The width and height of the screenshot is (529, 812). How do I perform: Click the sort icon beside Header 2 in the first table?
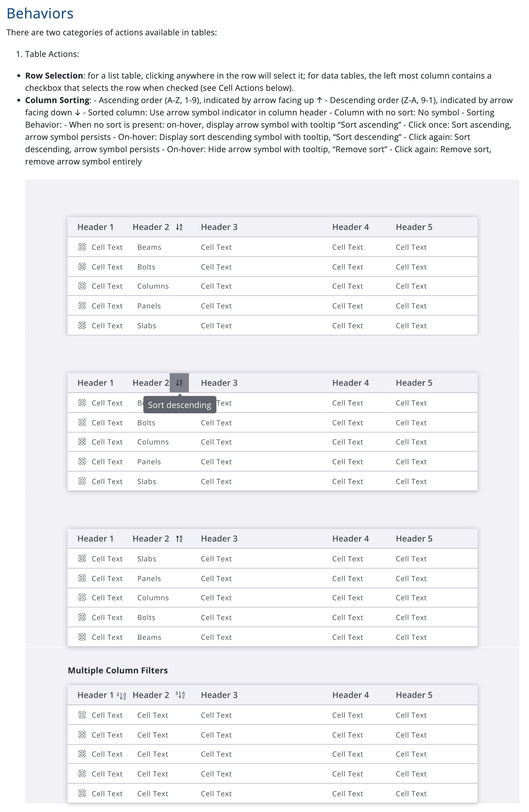click(x=179, y=227)
